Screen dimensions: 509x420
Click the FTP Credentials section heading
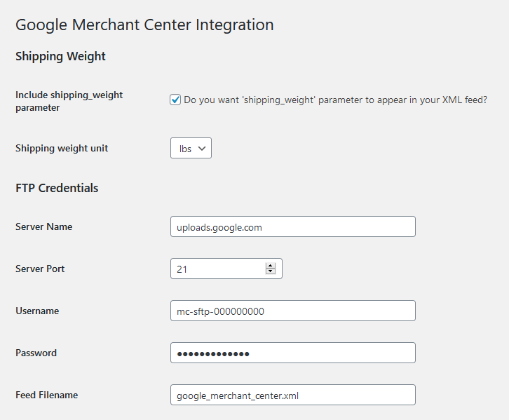click(57, 188)
